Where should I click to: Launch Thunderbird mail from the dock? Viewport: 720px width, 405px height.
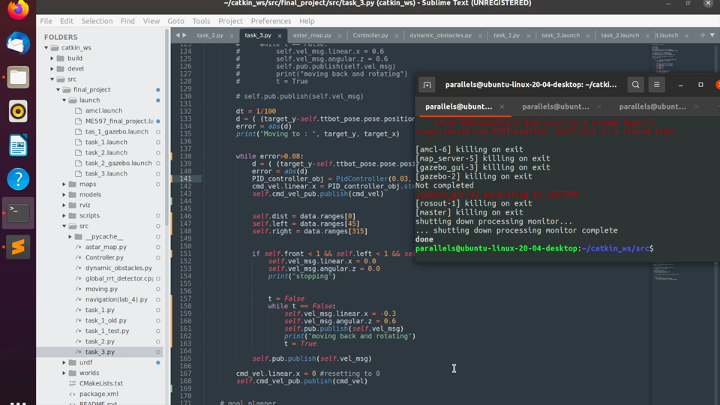[x=18, y=44]
